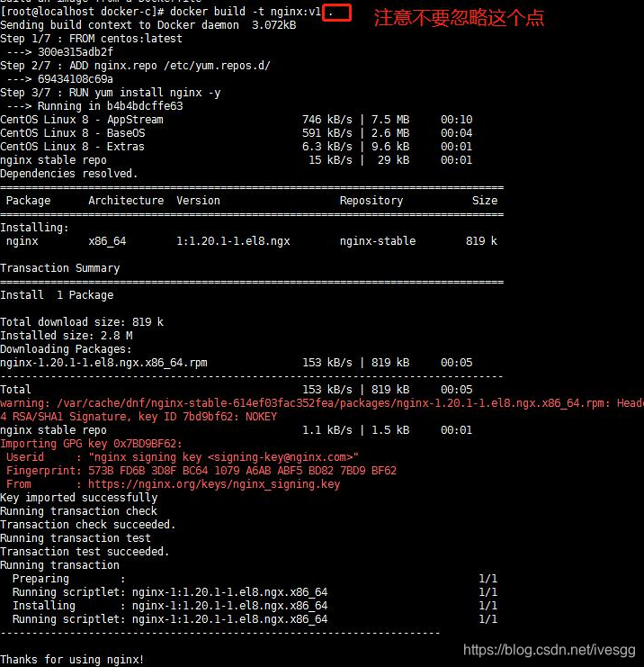Click 'Key imported successfully' line
Viewport: 644px width, 667px height.
78,498
